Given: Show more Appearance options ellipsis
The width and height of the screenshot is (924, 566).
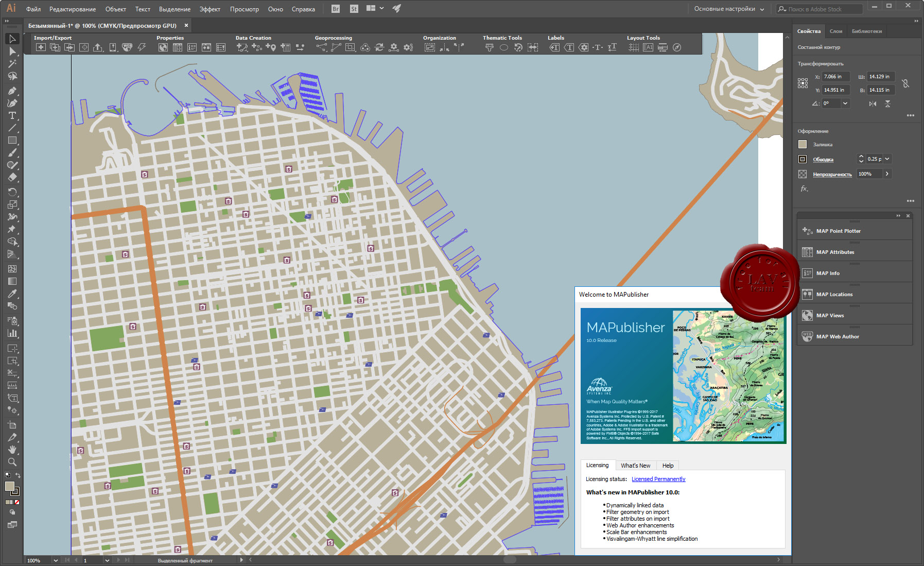Looking at the screenshot, I should coord(910,201).
